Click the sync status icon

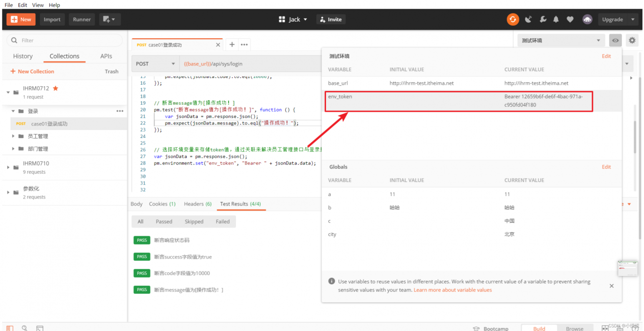[x=513, y=20]
